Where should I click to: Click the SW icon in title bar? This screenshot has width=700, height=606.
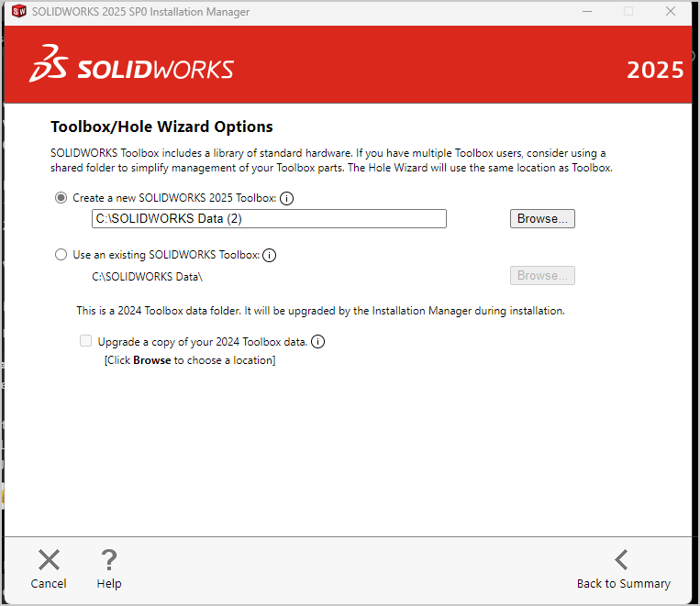18,11
